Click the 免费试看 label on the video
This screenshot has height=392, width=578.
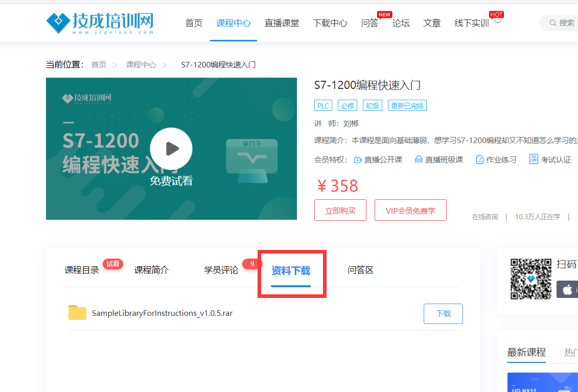[x=171, y=181]
